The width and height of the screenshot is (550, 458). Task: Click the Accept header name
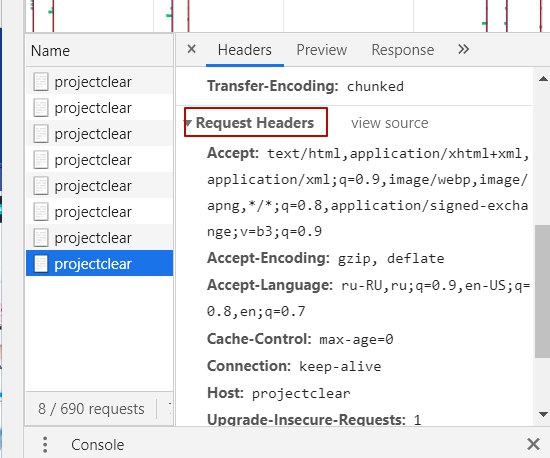233,153
